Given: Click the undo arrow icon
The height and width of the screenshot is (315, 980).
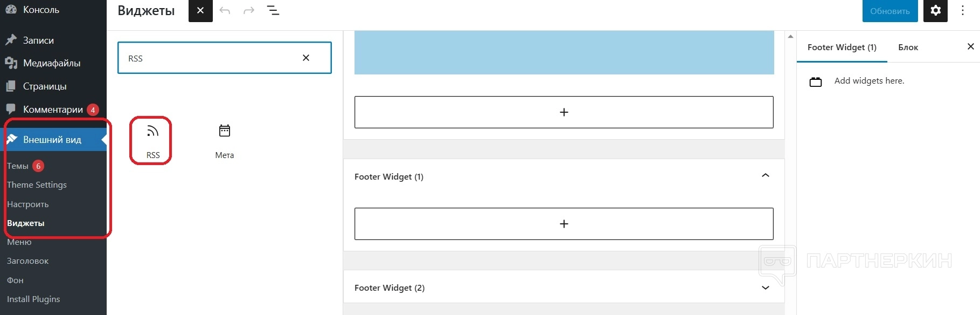Looking at the screenshot, I should tap(225, 11).
